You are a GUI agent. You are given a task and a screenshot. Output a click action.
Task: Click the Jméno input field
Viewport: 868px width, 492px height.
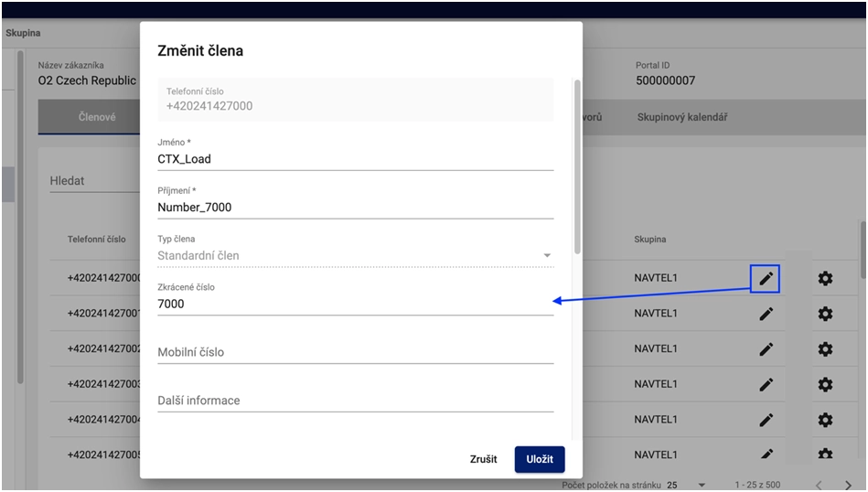pyautogui.click(x=355, y=159)
